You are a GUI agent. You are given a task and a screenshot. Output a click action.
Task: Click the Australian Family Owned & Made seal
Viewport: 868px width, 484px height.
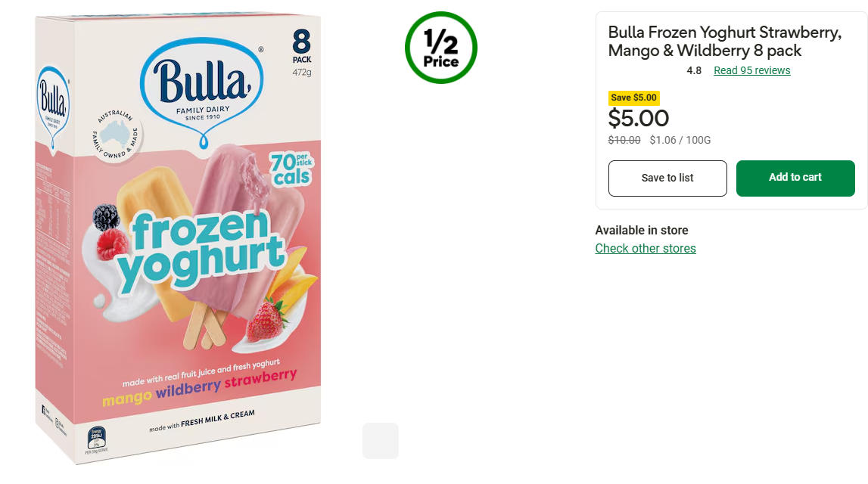[116, 135]
